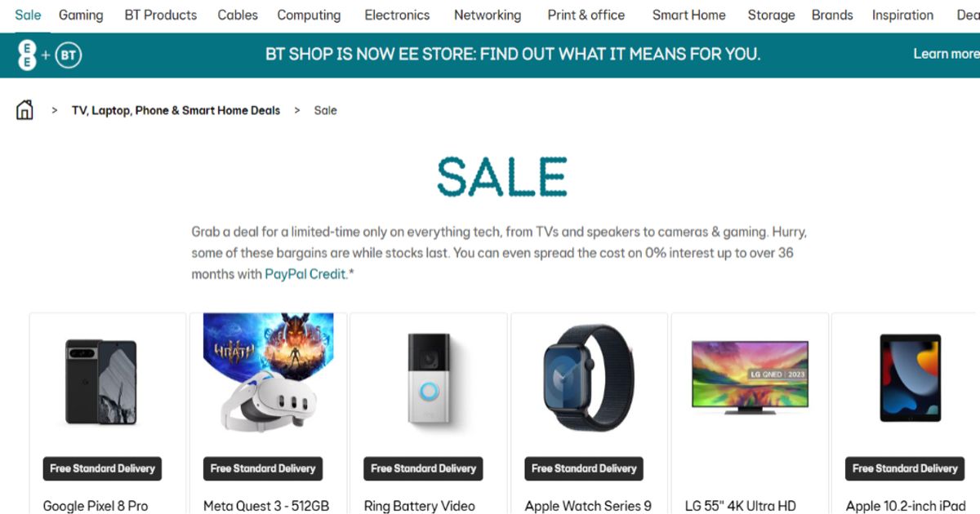Image resolution: width=980 pixels, height=514 pixels.
Task: Go to the Networking section
Action: click(488, 15)
